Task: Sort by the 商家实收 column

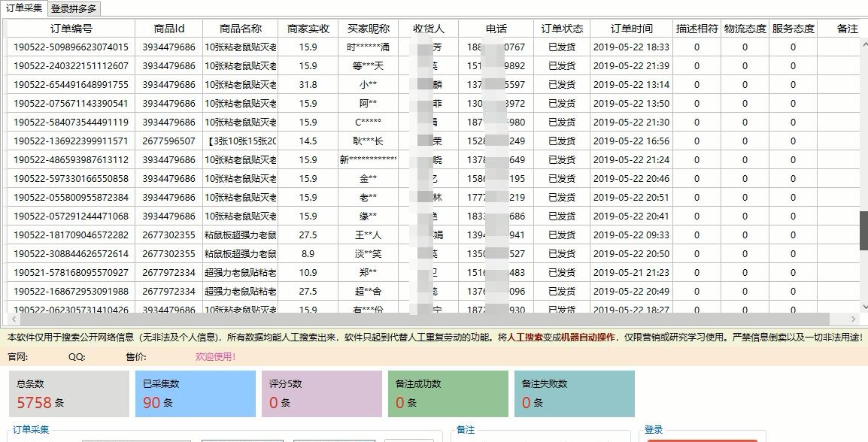Action: click(x=308, y=29)
